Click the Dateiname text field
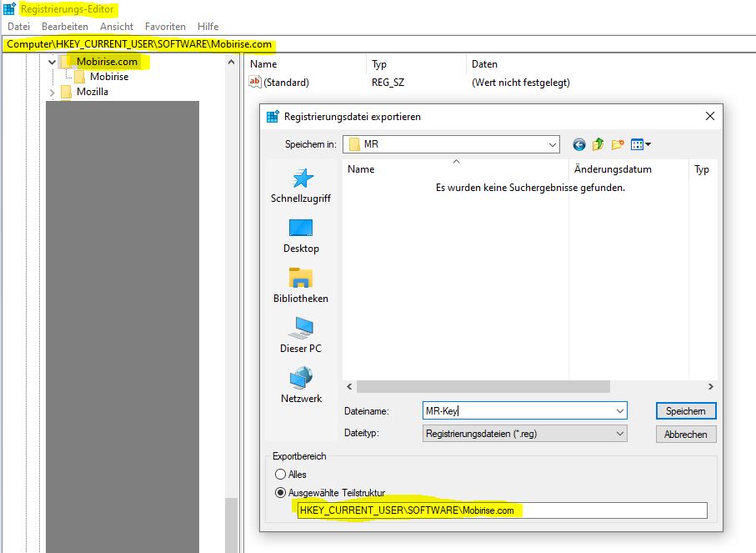 click(x=517, y=411)
